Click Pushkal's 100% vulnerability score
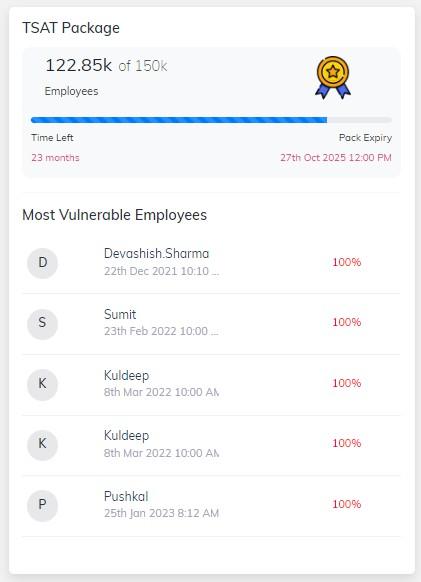This screenshot has height=582, width=421. 346,504
